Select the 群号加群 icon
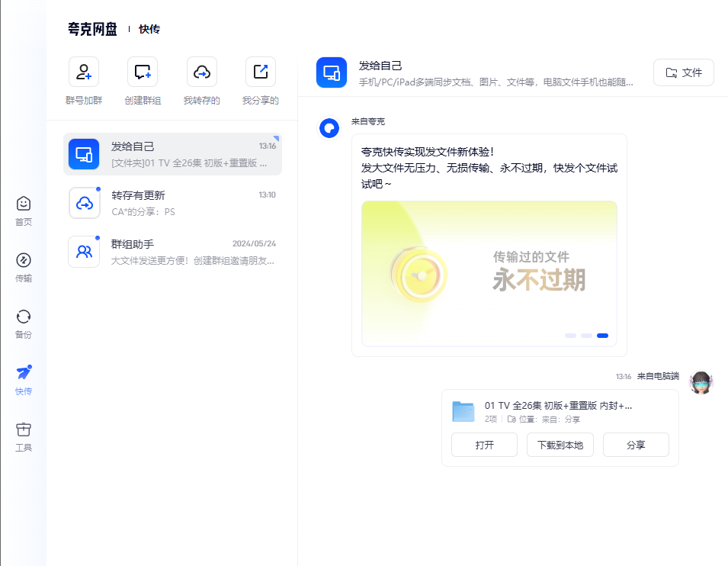This screenshot has width=728, height=566. tap(83, 70)
